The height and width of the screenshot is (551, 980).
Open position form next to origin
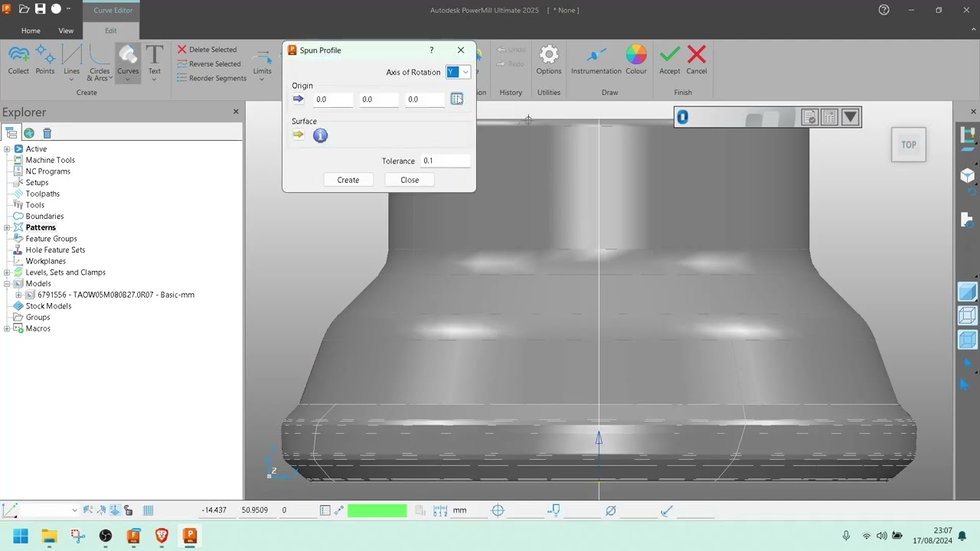457,99
